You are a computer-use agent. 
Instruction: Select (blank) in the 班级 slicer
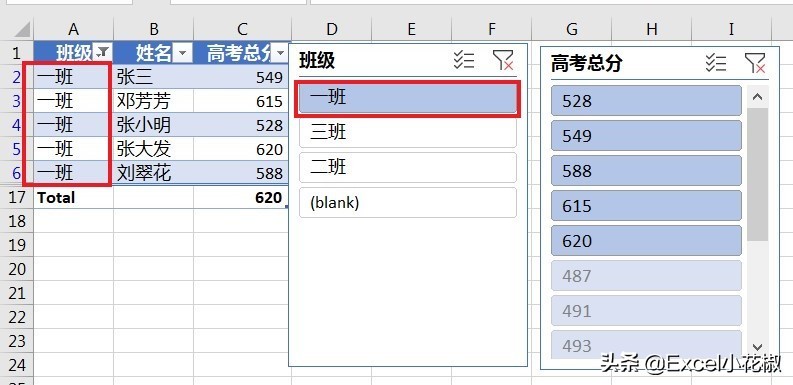pyautogui.click(x=408, y=202)
